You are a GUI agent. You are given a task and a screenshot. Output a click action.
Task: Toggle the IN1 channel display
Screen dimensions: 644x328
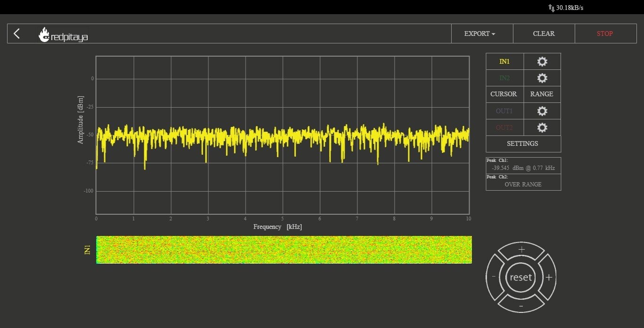pyautogui.click(x=504, y=61)
